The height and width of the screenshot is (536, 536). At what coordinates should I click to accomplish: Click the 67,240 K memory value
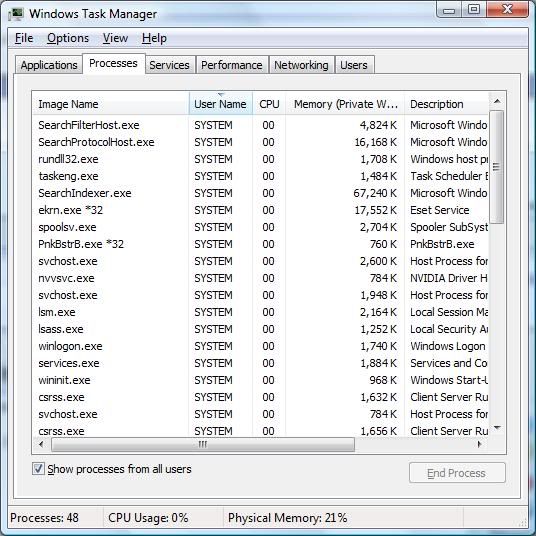(x=375, y=193)
